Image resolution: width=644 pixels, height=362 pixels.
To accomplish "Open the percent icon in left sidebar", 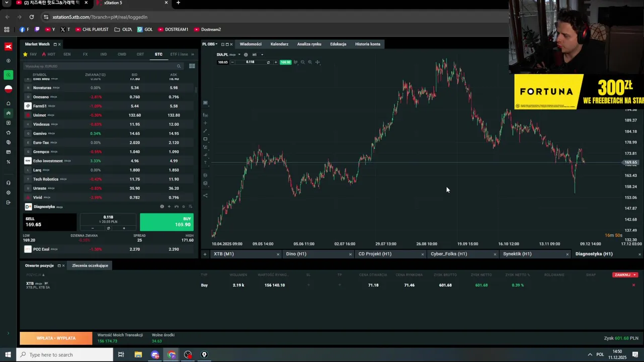I will coord(8,162).
